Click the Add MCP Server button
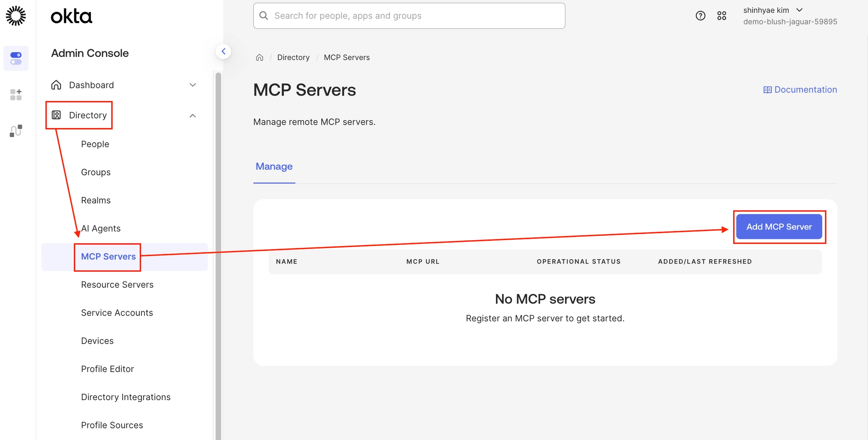This screenshot has width=868, height=440. click(779, 227)
